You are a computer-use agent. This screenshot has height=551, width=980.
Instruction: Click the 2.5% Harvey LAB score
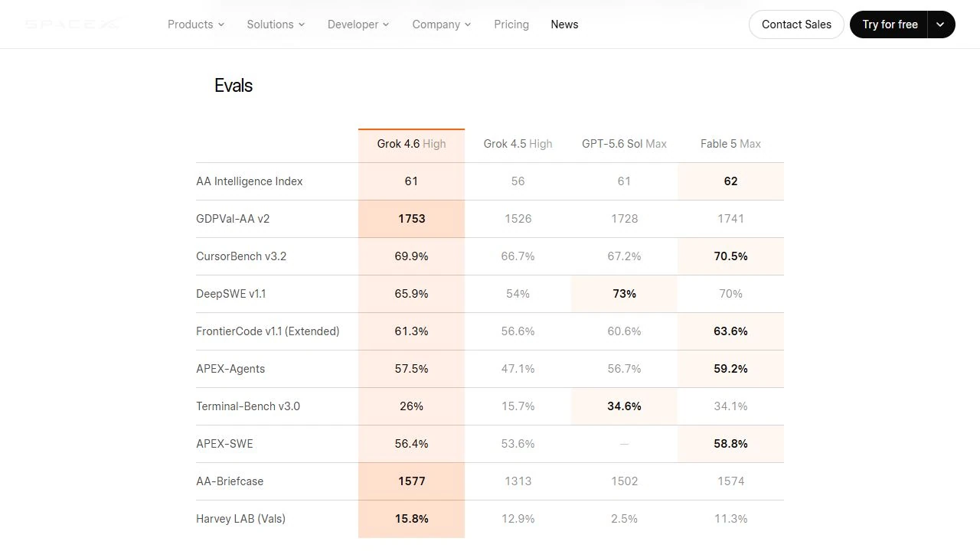pyautogui.click(x=624, y=519)
